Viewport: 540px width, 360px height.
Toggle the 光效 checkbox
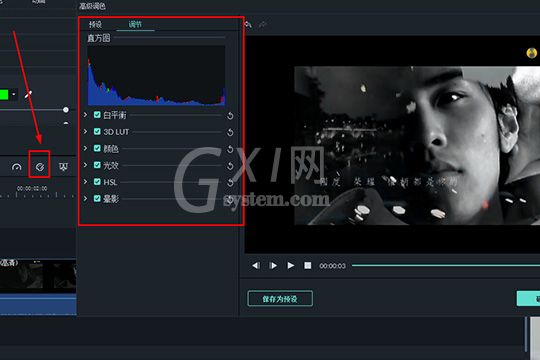coord(97,165)
